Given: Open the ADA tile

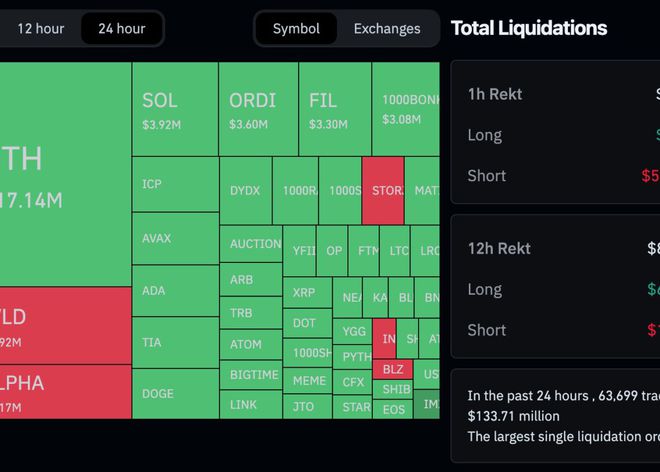Looking at the screenshot, I should click(176, 291).
